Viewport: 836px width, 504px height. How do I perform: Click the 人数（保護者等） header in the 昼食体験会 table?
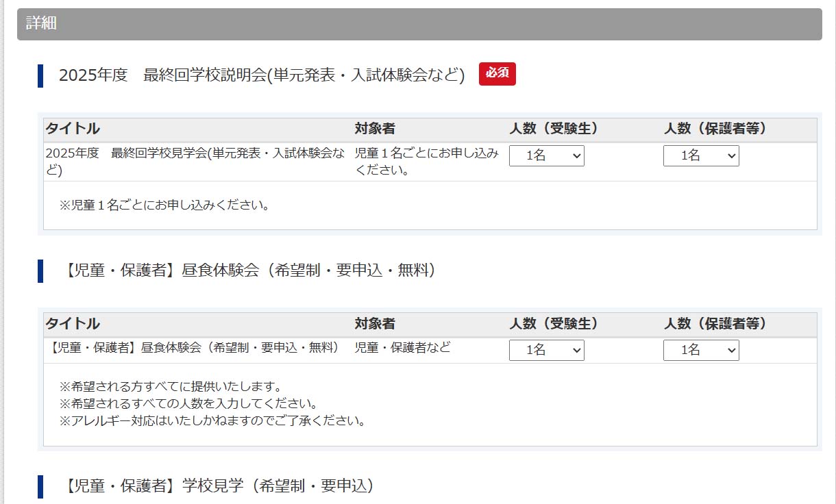[x=715, y=323]
